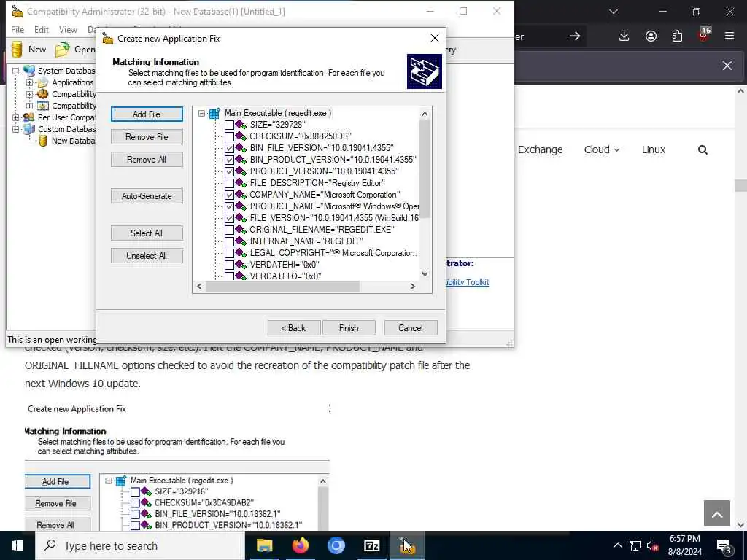Open 7-Zip from the taskbar

371,545
